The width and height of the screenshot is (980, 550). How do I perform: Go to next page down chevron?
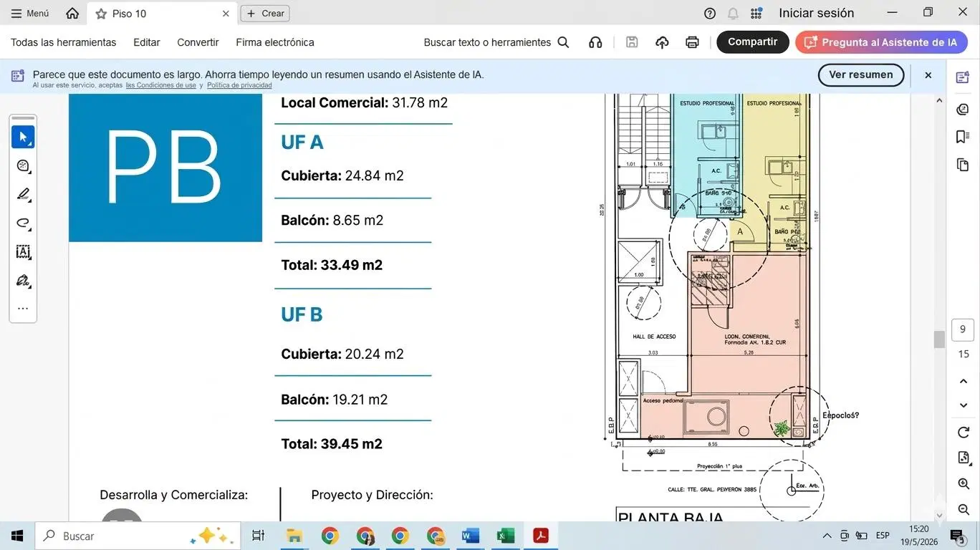pos(964,405)
